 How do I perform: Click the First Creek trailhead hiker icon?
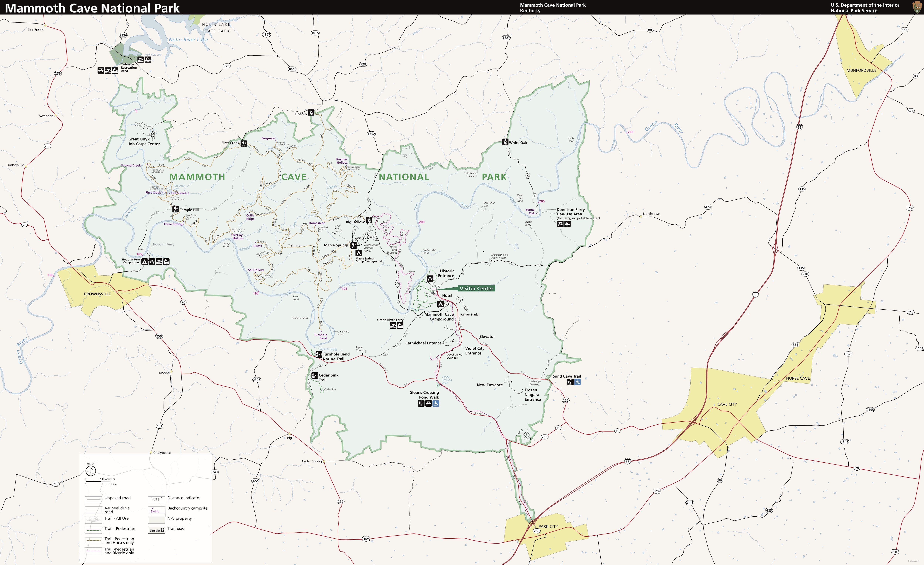244,144
